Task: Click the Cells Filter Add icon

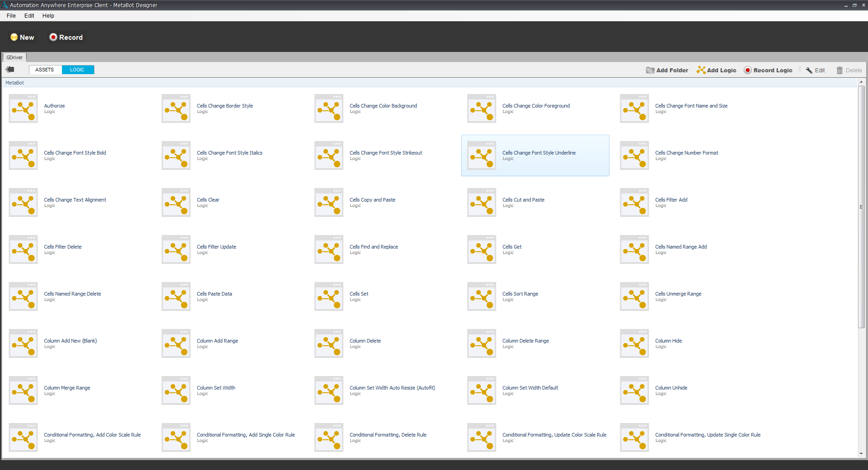Action: pos(634,202)
